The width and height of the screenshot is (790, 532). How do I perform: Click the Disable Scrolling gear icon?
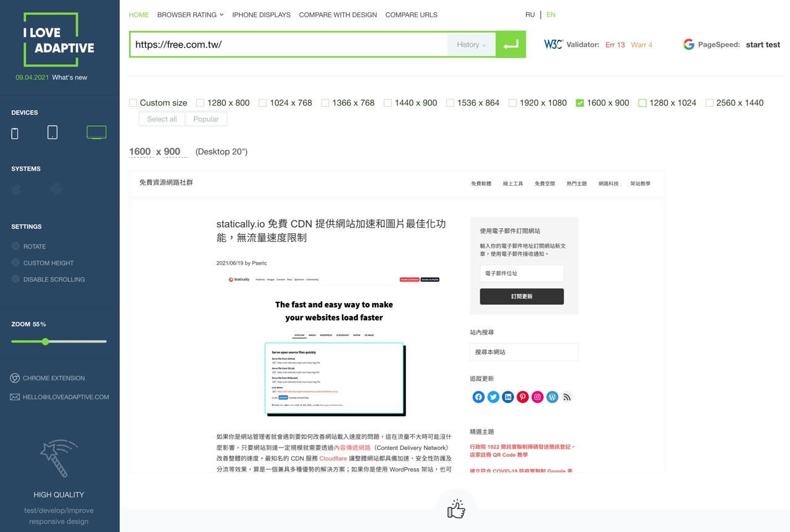15,279
